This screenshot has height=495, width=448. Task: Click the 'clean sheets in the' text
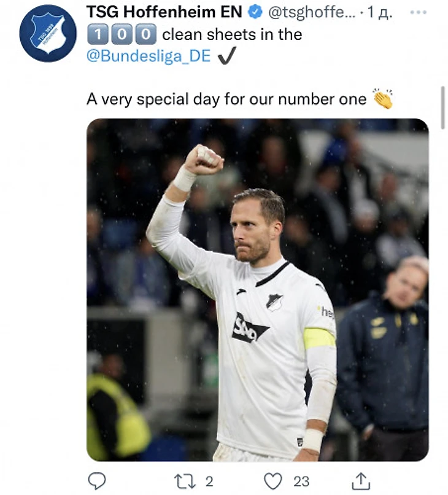point(232,34)
